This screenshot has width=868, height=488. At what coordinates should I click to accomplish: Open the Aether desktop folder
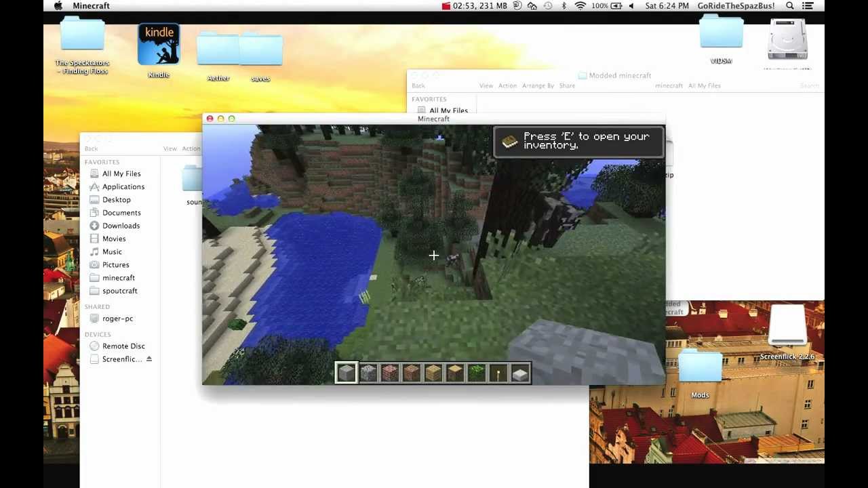pos(218,49)
